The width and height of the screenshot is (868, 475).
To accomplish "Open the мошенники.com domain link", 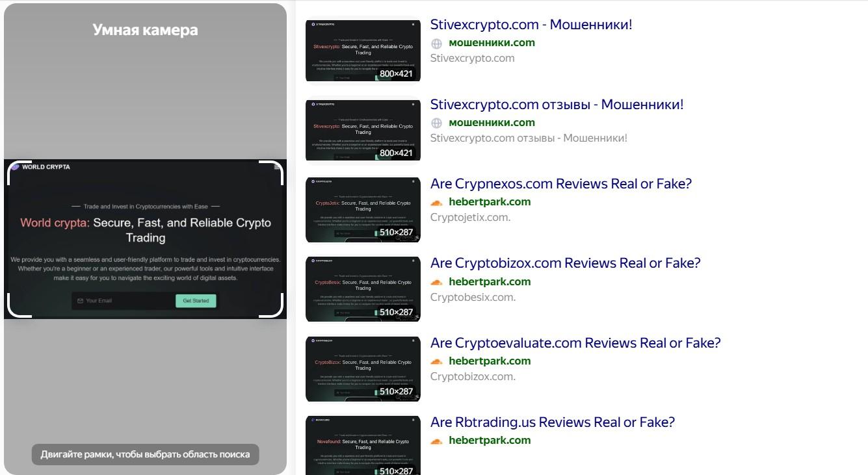I will [492, 43].
